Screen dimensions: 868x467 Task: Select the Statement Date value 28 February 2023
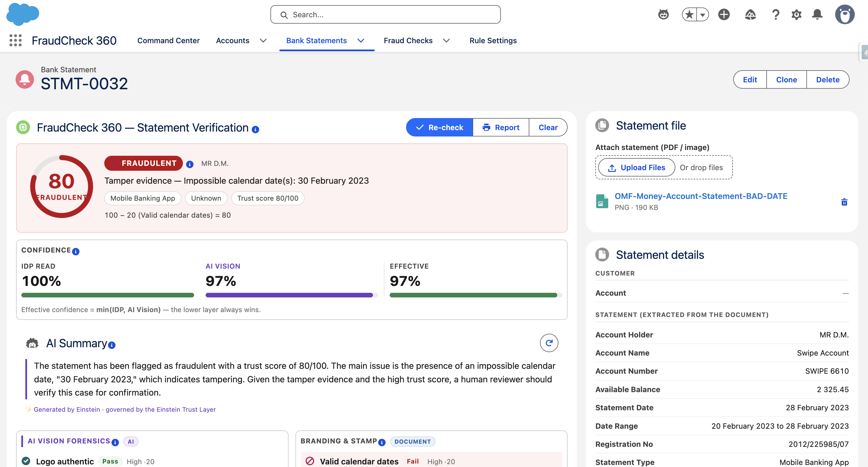pyautogui.click(x=817, y=407)
